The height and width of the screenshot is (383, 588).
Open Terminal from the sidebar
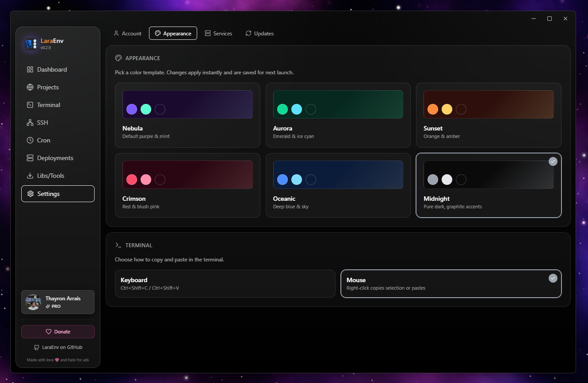(58, 105)
